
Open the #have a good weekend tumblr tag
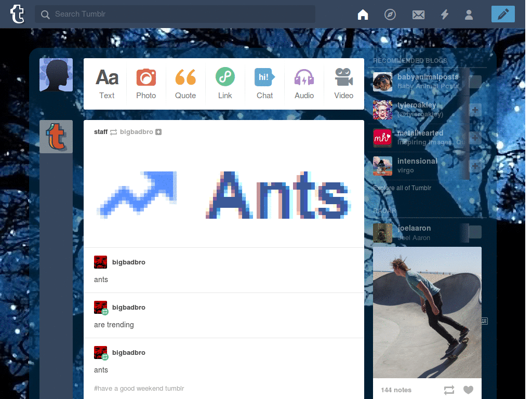point(139,389)
